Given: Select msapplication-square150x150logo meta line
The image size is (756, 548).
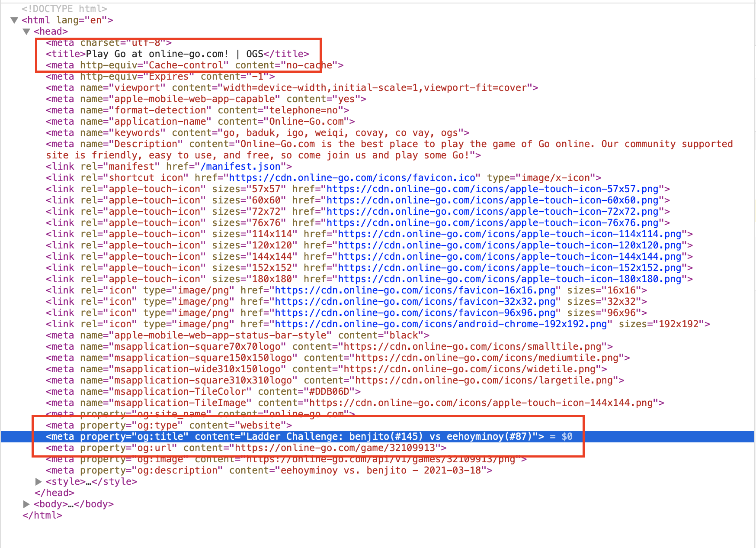Looking at the screenshot, I should click(338, 358).
